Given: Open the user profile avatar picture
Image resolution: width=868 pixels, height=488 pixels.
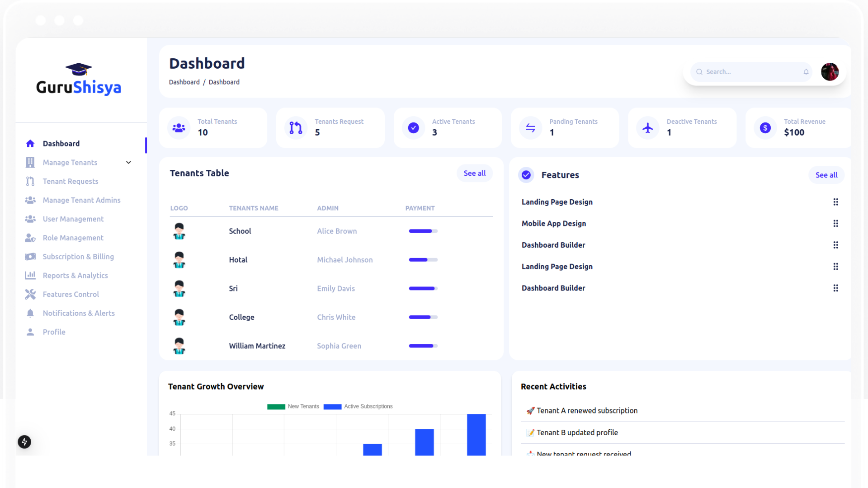Looking at the screenshot, I should tap(830, 72).
